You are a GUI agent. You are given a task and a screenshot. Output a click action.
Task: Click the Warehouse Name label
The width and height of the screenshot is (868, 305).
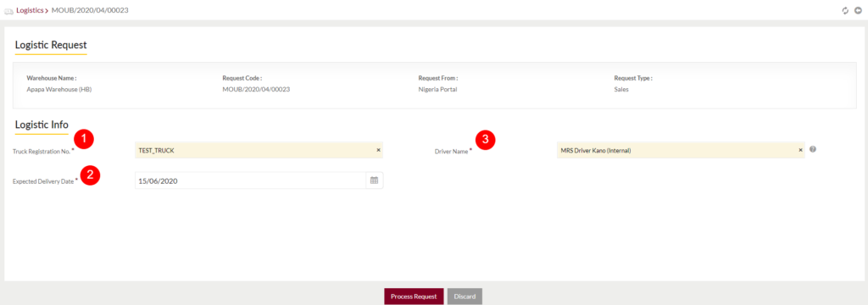[x=52, y=79]
